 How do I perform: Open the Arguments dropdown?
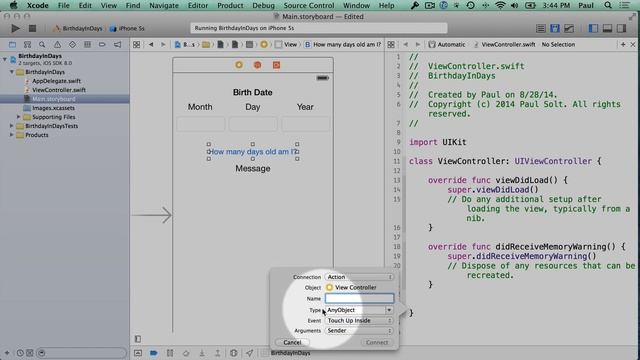point(359,331)
